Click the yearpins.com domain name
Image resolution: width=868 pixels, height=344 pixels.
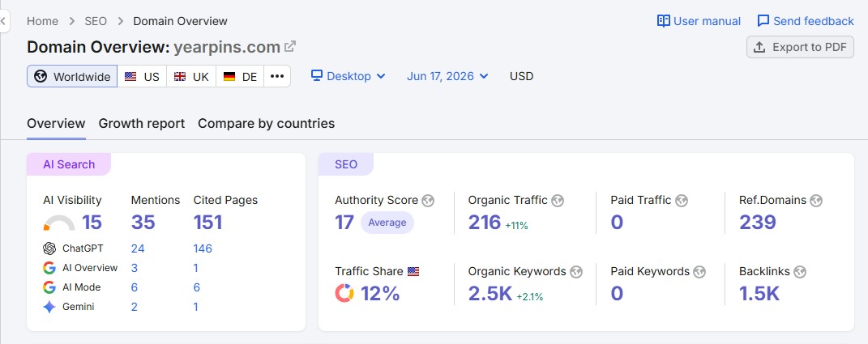227,47
